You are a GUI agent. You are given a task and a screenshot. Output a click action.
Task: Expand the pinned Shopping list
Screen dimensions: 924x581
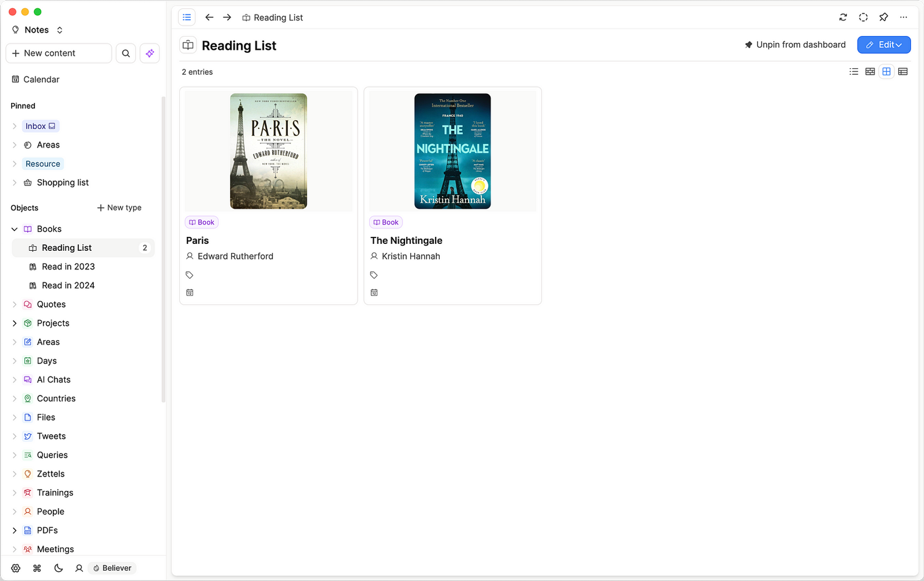coord(14,182)
